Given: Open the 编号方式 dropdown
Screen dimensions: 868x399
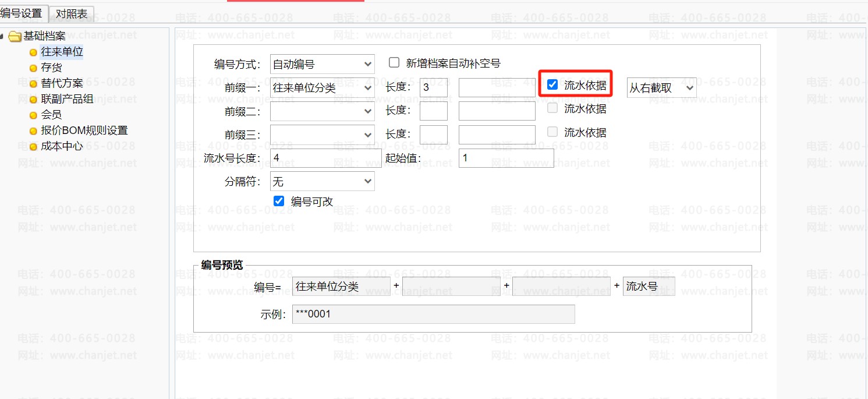Looking at the screenshot, I should point(322,64).
